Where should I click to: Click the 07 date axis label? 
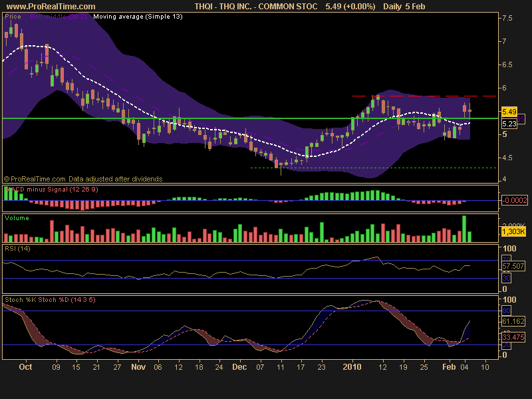(260, 367)
